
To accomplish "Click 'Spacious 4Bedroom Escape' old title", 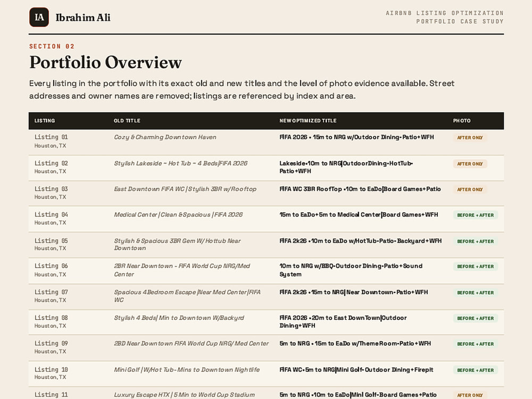I will coord(187,296).
